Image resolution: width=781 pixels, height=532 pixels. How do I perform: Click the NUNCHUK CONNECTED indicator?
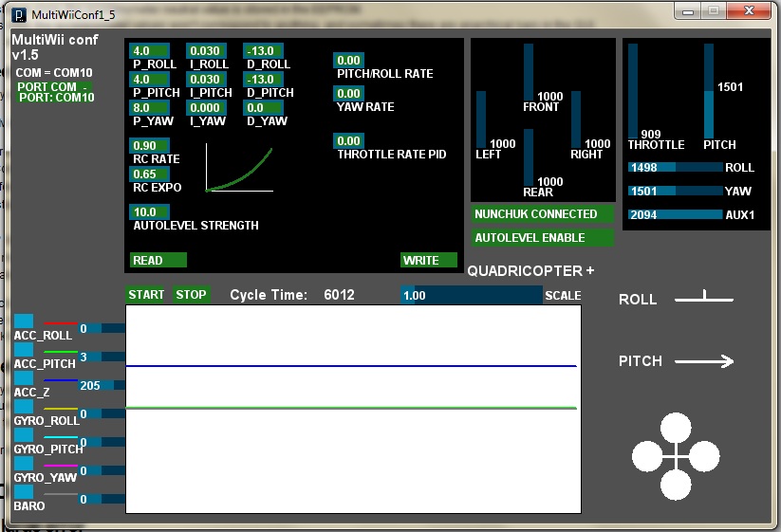tap(543, 214)
